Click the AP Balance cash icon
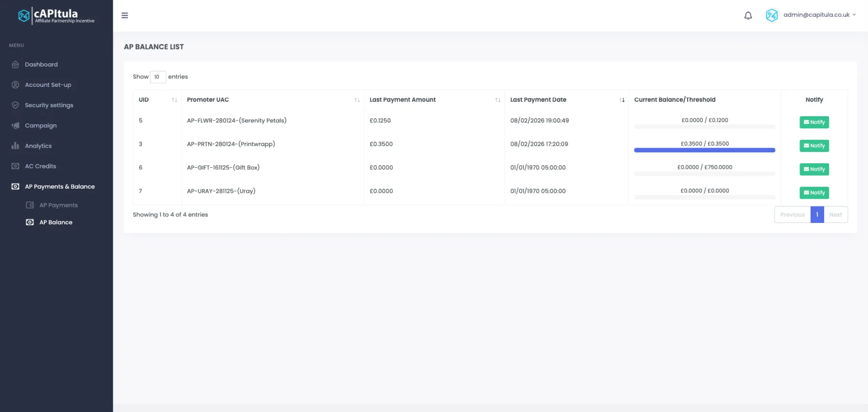Image resolution: width=868 pixels, height=412 pixels. pyautogui.click(x=30, y=222)
